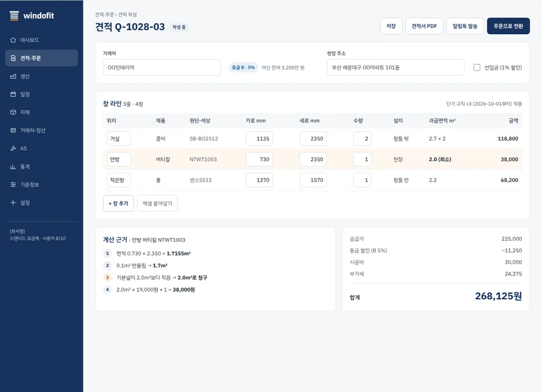Click the 창틀 밖 installation cell
Image resolution: width=542 pixels, height=392 pixels.
(x=401, y=139)
